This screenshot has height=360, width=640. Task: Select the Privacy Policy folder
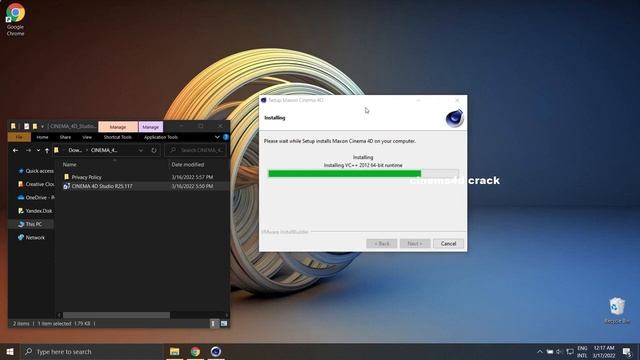pyautogui.click(x=87, y=177)
